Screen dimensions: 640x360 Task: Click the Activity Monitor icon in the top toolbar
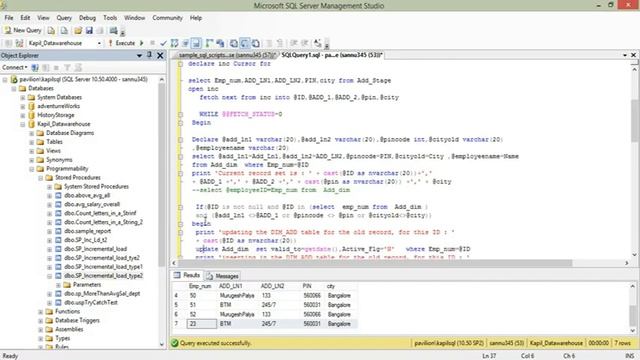pyautogui.click(x=113, y=31)
